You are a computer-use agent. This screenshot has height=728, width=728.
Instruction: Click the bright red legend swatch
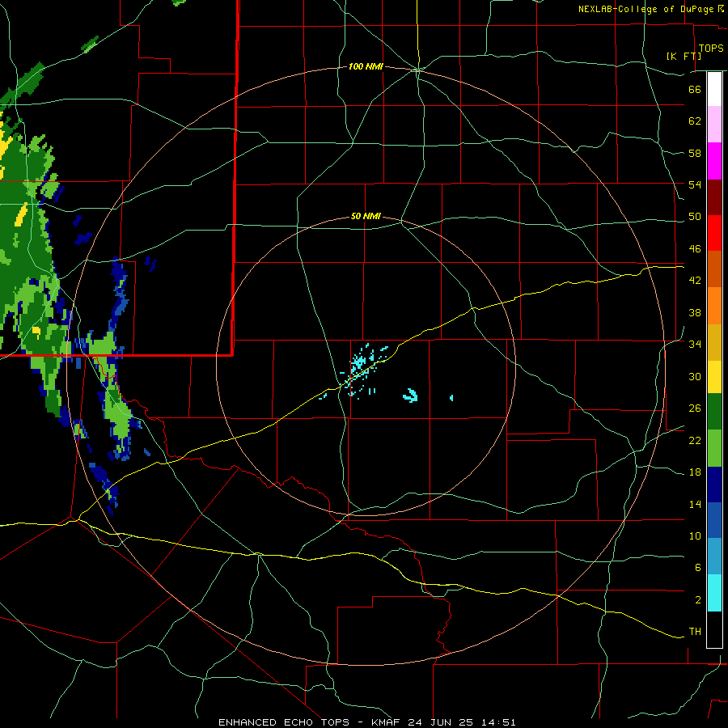point(714,233)
